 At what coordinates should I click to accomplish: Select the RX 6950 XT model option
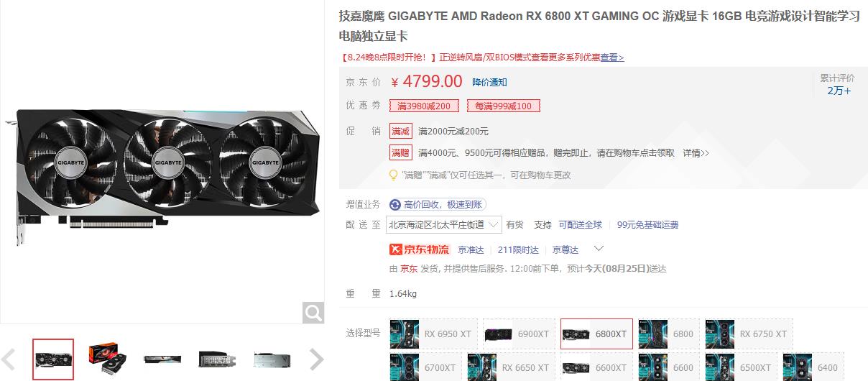coord(433,334)
